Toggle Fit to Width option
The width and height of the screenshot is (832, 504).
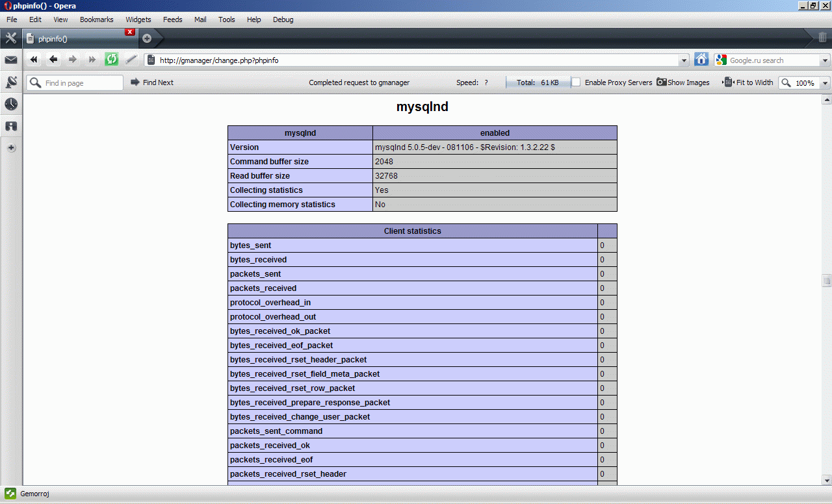(748, 82)
